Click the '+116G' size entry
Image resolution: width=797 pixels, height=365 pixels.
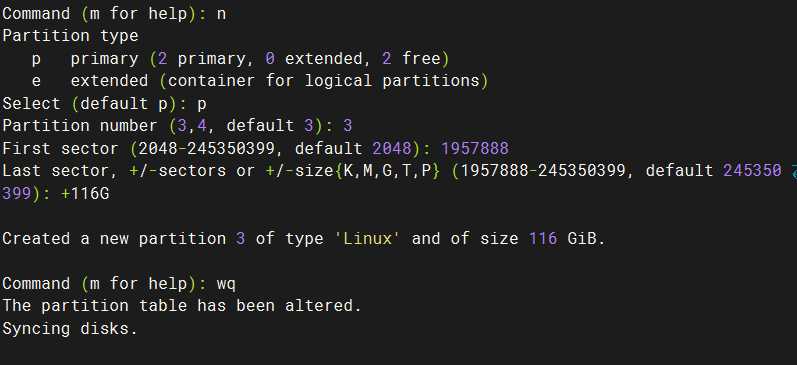coord(85,194)
